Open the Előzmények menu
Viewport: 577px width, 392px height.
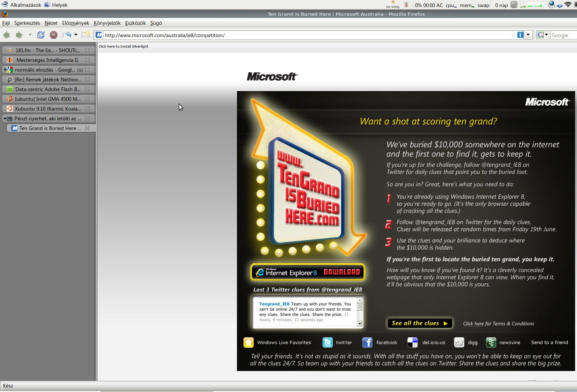tap(76, 23)
